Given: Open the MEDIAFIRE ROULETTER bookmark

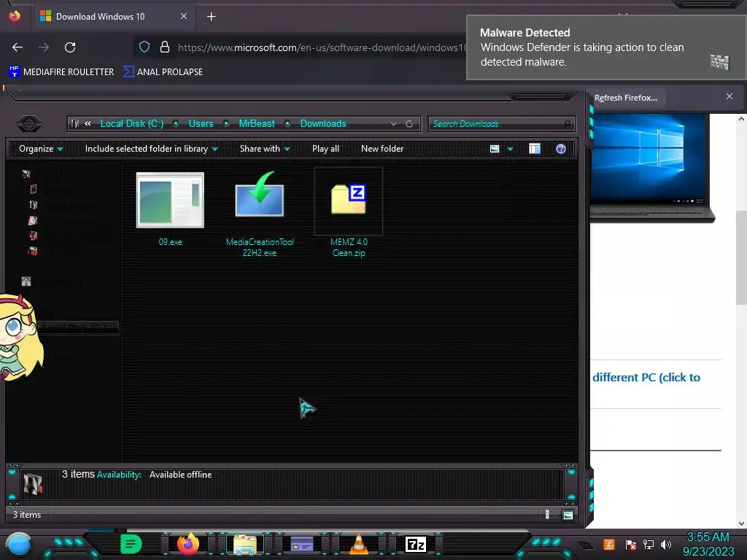Looking at the screenshot, I should (61, 72).
